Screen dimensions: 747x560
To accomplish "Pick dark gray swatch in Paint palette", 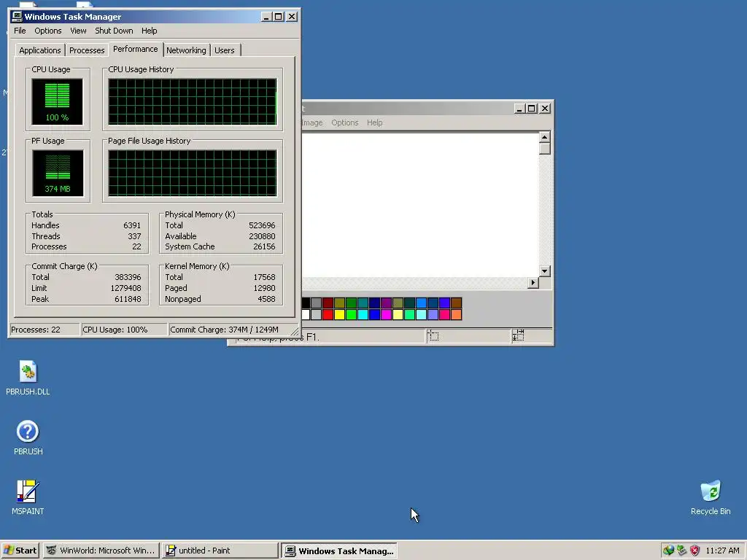I will pos(316,303).
